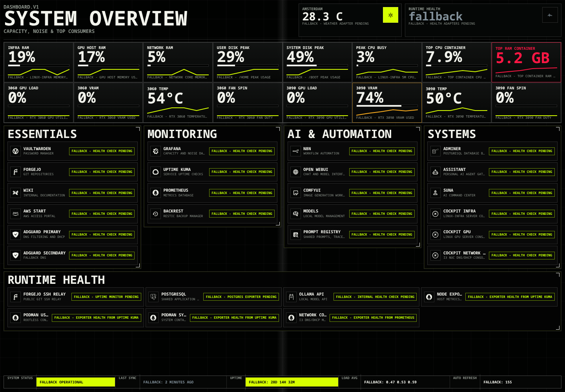Click the auto refresh 15S value
This screenshot has width=565, height=392.
(x=498, y=382)
